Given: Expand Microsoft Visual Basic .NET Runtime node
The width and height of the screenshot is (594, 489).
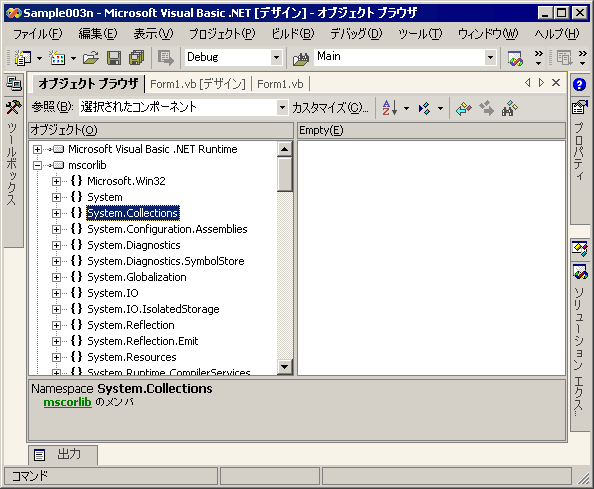Looking at the screenshot, I should (37, 150).
